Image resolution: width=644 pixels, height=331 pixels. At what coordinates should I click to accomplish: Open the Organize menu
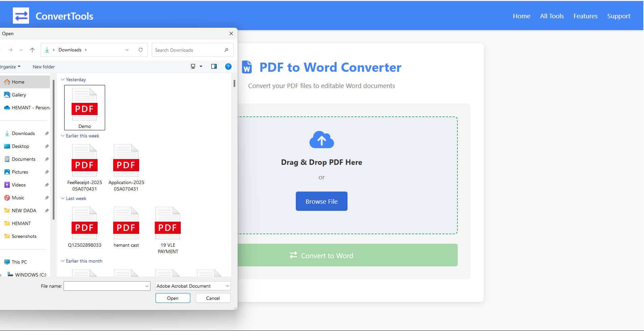[x=10, y=67]
